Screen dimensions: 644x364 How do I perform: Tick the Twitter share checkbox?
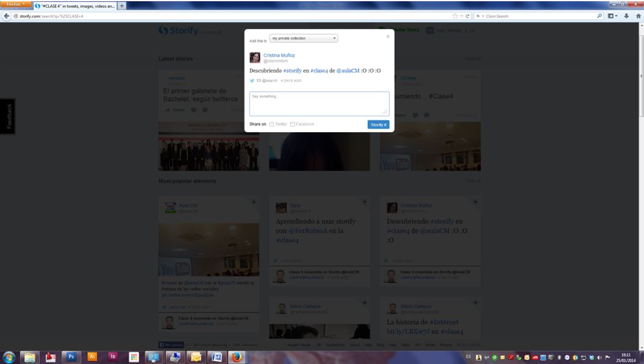[272, 124]
